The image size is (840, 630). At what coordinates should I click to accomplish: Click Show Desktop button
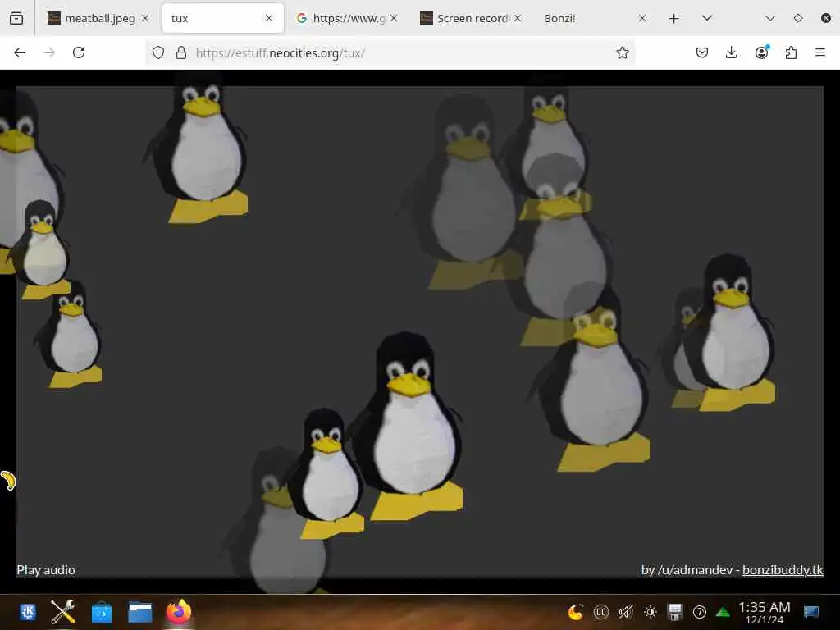click(811, 612)
